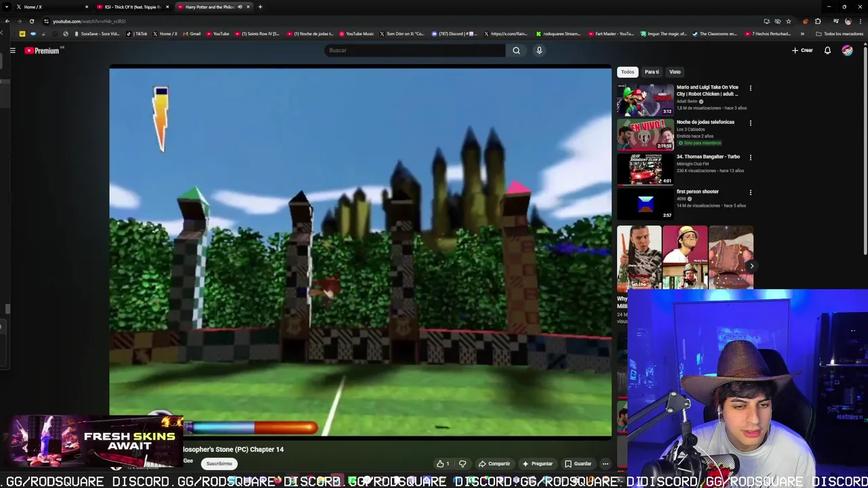Screen dimensions: 868x488
Task: Go back in browser history
Action: (x=7, y=21)
